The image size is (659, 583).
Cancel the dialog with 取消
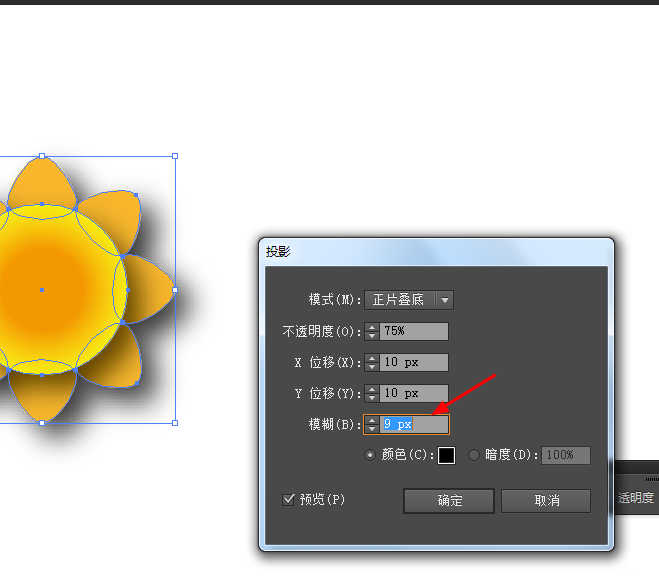[546, 501]
